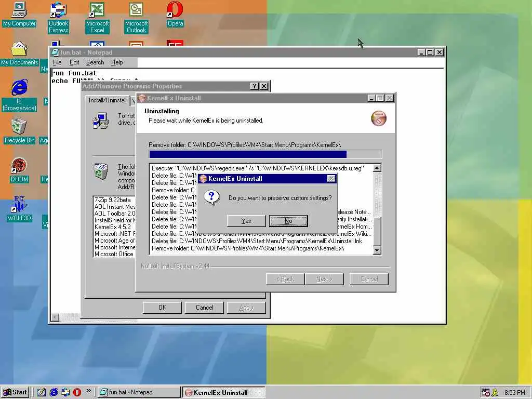Click the uninstall progress bar

(x=265, y=154)
